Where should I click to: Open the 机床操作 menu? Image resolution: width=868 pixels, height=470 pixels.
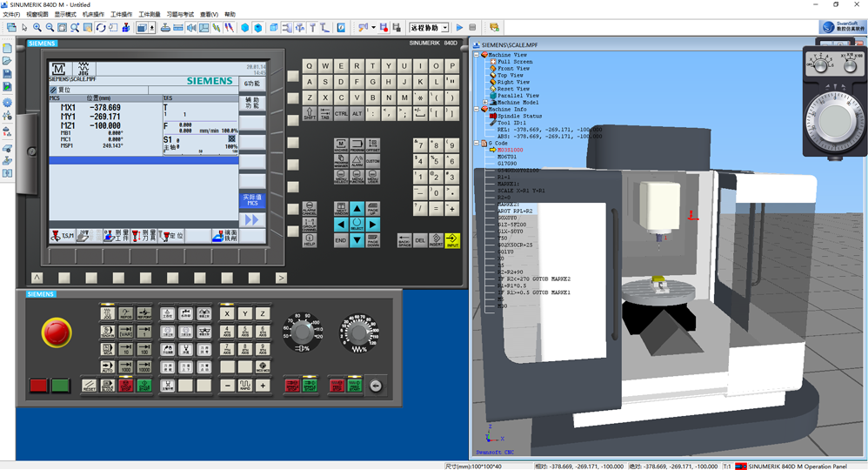(93, 15)
